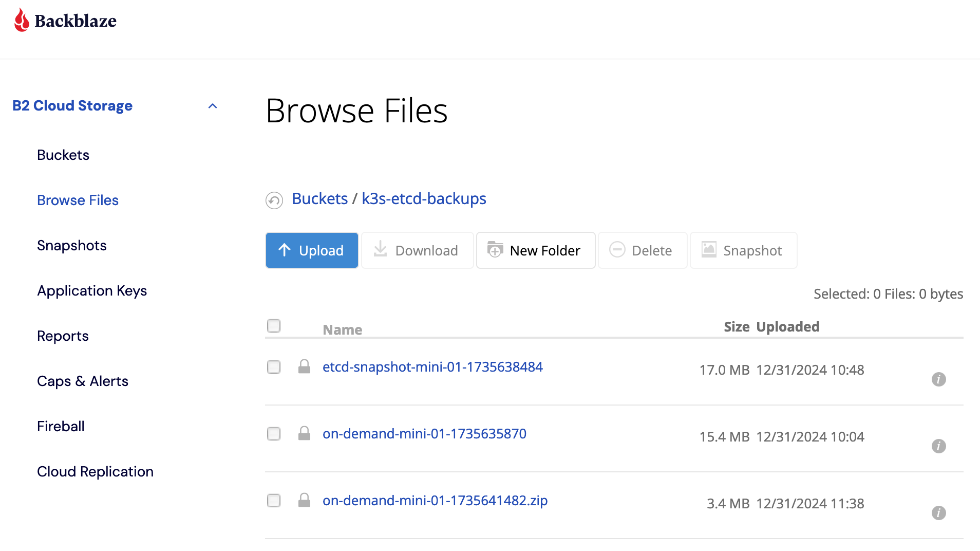
Task: Open Browse Files in the sidebar
Action: [x=78, y=200]
